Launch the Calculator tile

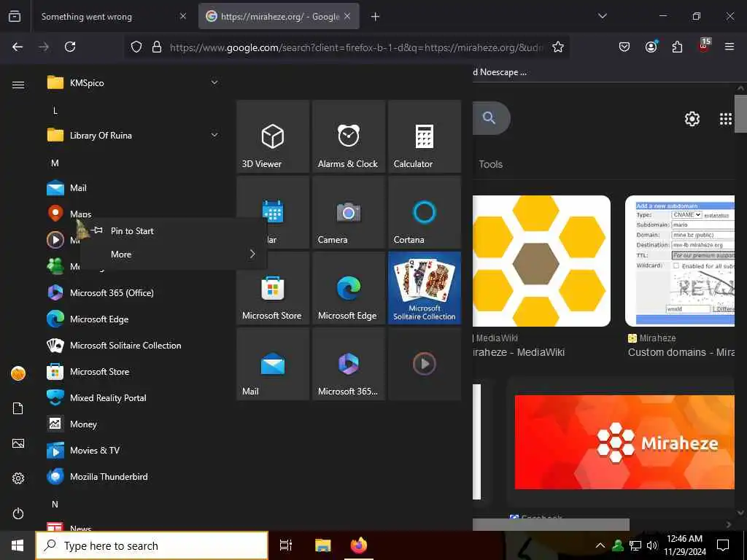(425, 136)
